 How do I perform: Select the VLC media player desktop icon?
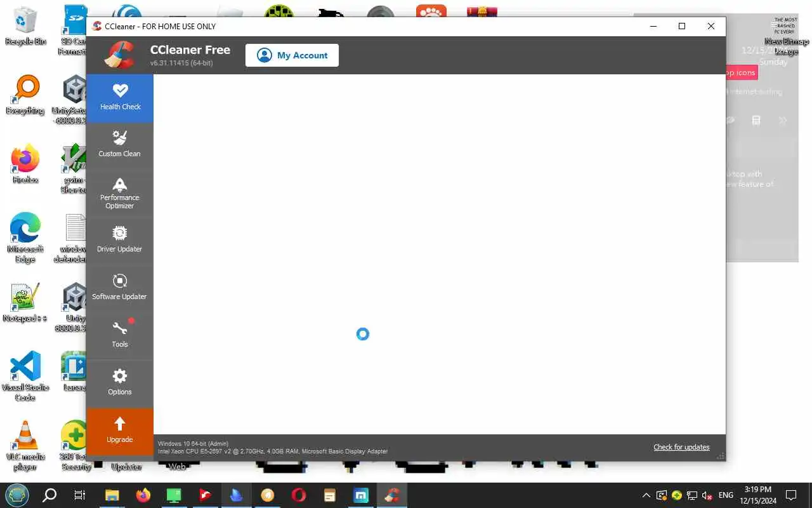pyautogui.click(x=25, y=446)
